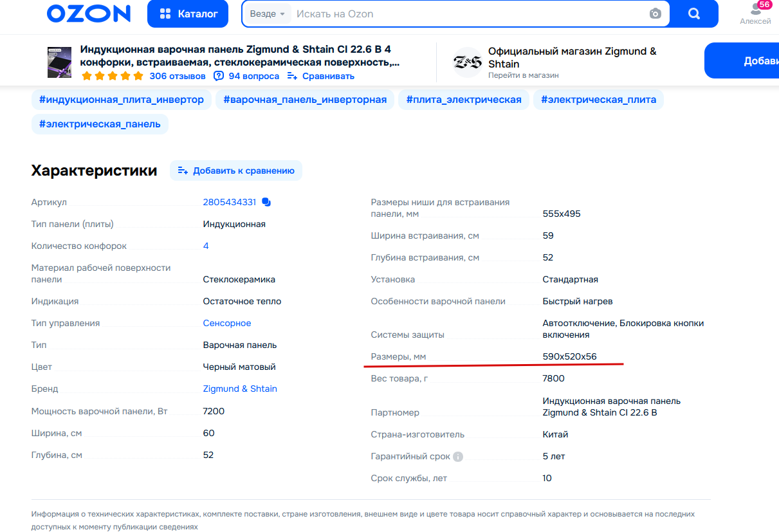
Task: Click the Вес товара value 7800
Action: [554, 378]
